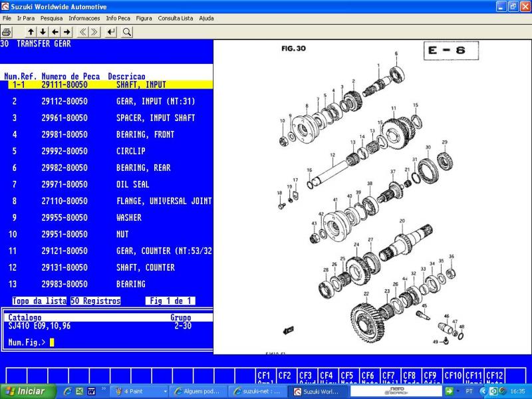This screenshot has width=532, height=399.
Task: Open the Figura menu
Action: click(x=144, y=18)
